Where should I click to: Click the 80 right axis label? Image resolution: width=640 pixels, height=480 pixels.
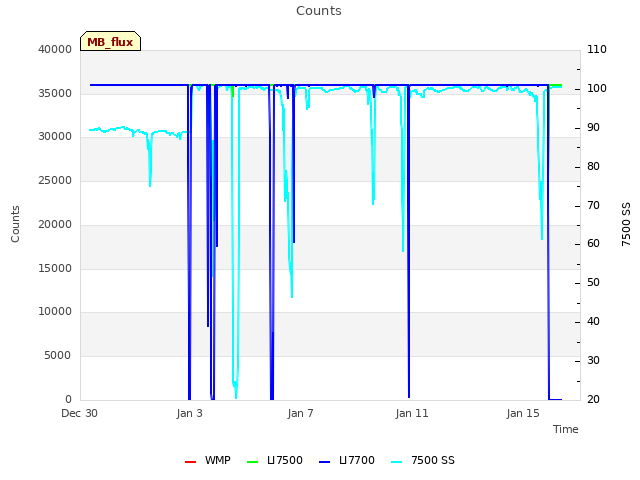point(593,167)
